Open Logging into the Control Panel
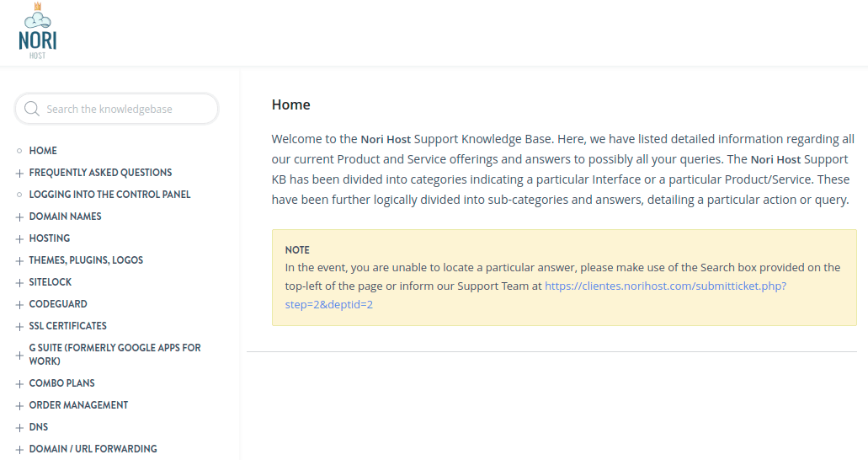The height and width of the screenshot is (460, 868). tap(109, 195)
